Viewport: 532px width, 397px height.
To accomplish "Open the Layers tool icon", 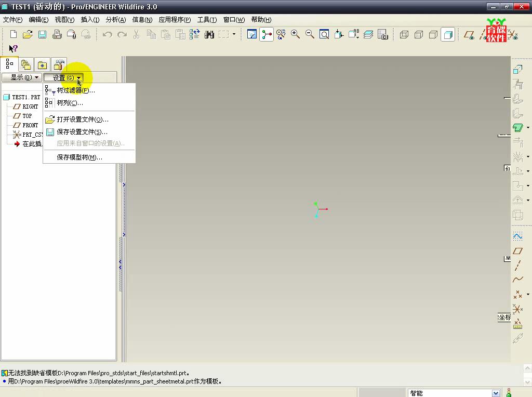I will pos(368,34).
